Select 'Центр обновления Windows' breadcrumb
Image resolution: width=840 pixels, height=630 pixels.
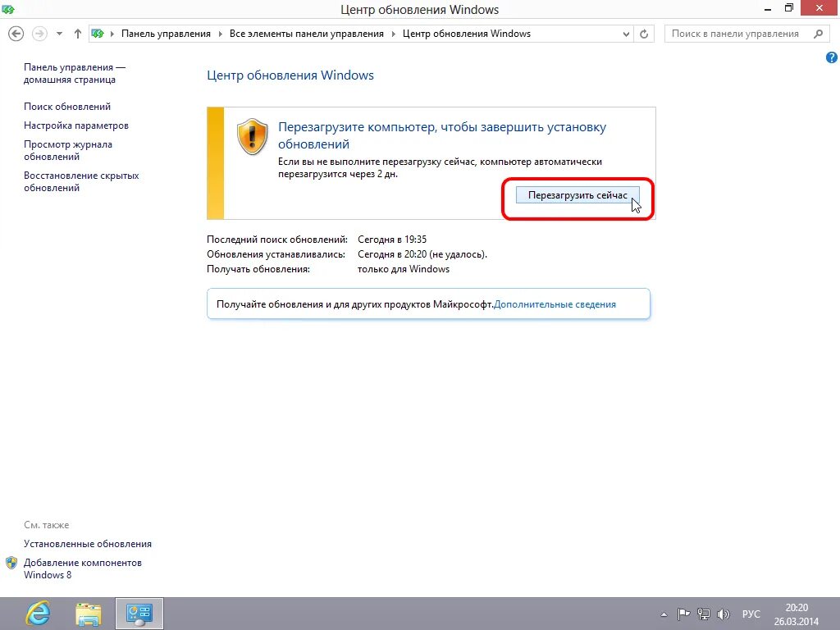pos(467,34)
